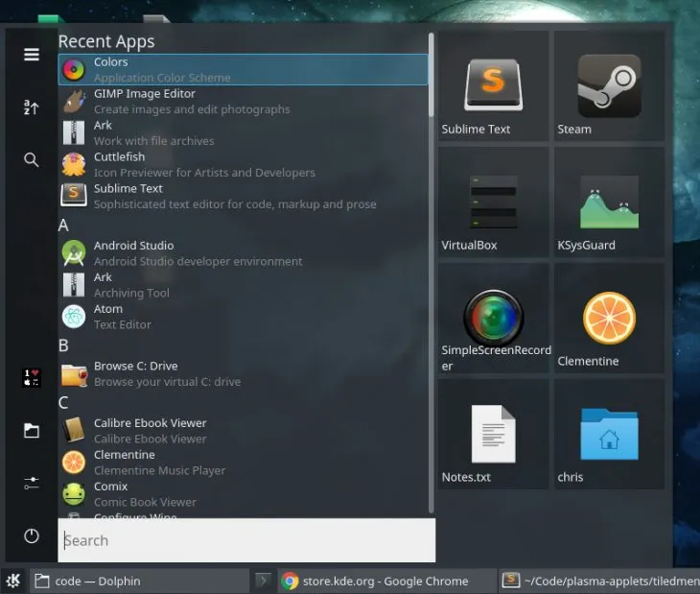Open the file manager folder sidebar icon
The height and width of the screenshot is (594, 700).
[32, 431]
